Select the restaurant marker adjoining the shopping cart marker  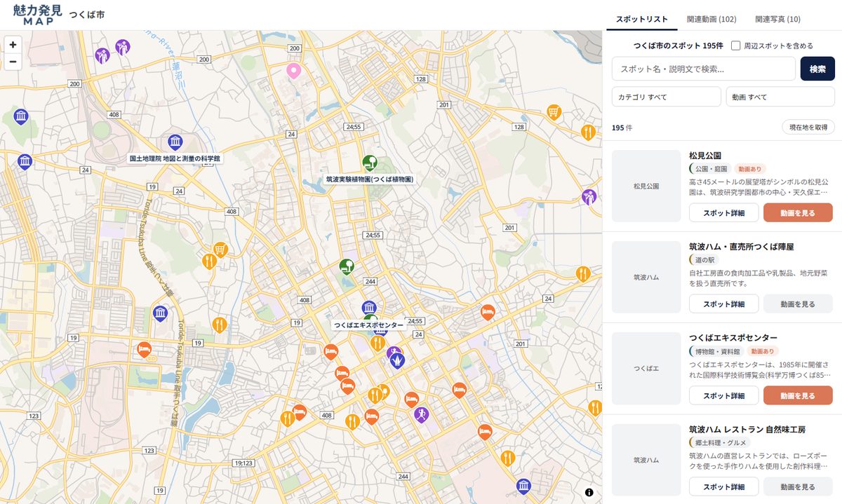(x=208, y=261)
